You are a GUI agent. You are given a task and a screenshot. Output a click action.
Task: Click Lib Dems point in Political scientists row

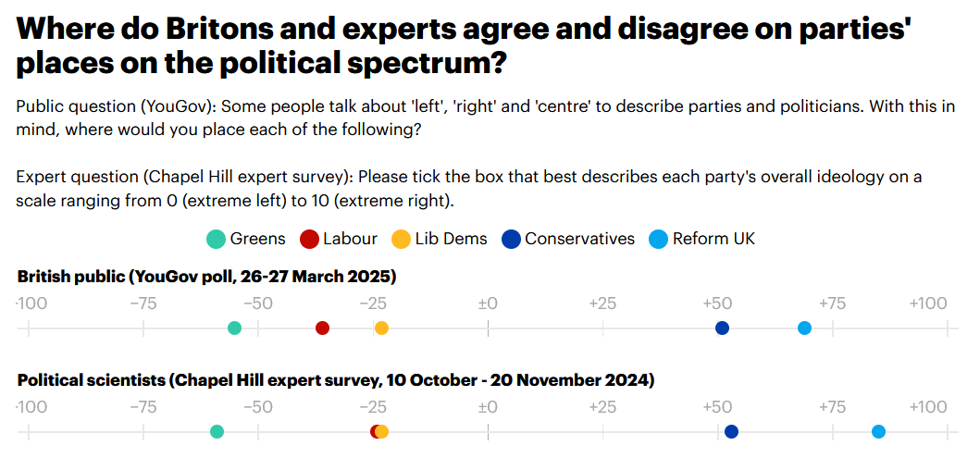coord(383,431)
